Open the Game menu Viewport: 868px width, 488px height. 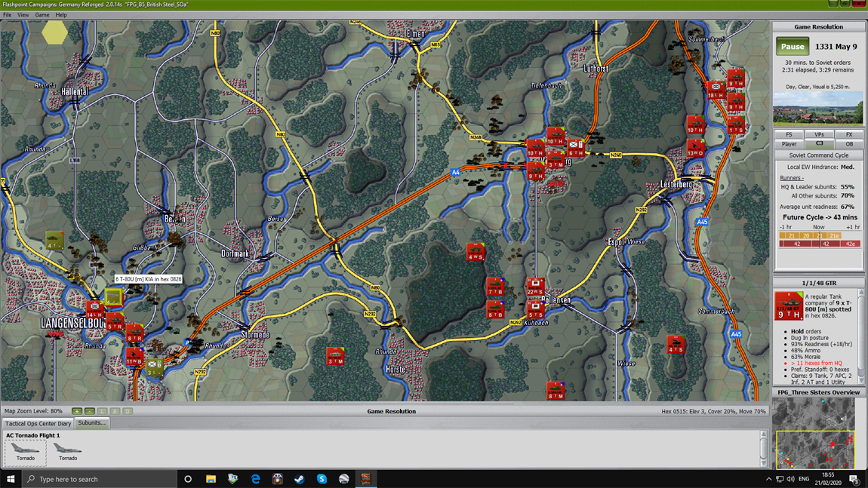coord(42,15)
